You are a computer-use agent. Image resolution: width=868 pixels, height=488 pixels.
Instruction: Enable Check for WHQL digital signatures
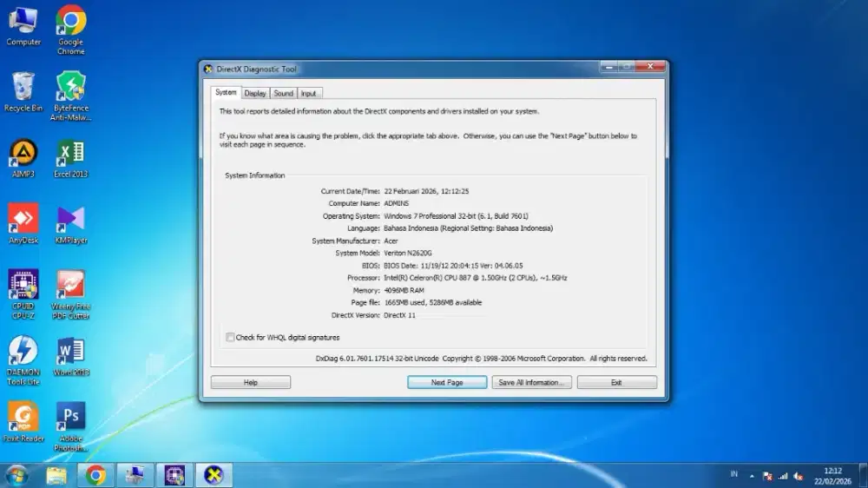230,337
